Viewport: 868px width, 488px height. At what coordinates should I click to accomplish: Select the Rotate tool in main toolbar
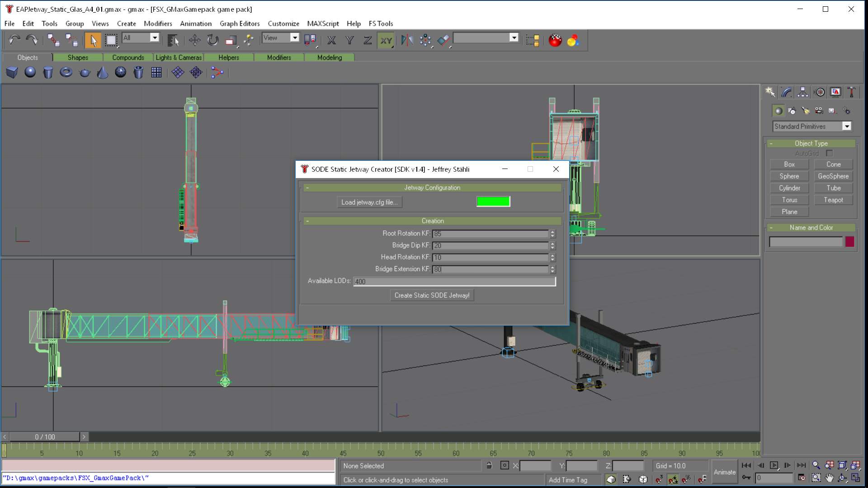(x=212, y=41)
